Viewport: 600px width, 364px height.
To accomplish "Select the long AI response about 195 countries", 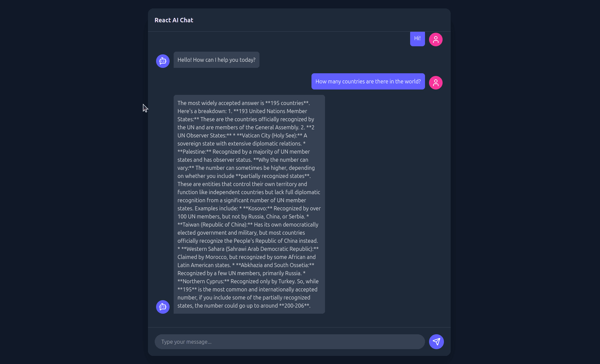I will 249,204.
